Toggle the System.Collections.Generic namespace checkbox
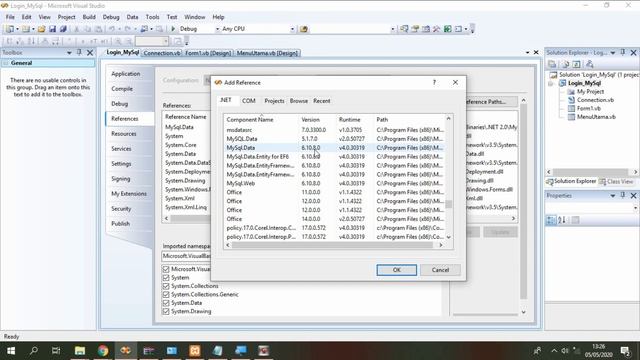Viewport: 640px width, 360px height. pyautogui.click(x=166, y=294)
